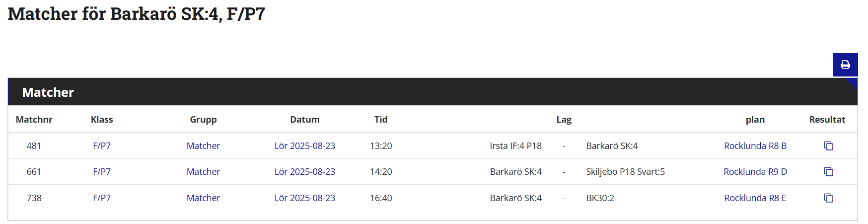
Task: Click the Skiljebo P18 Svart:5 team name
Action: [x=625, y=172]
